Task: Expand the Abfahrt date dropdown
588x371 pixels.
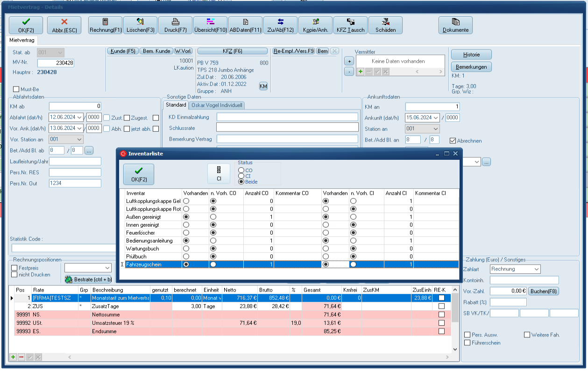Action: click(79, 118)
